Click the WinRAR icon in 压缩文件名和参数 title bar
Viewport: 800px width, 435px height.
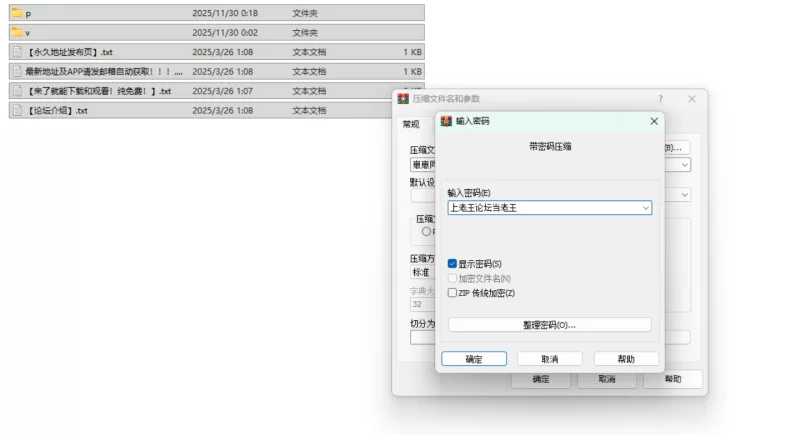pos(403,98)
